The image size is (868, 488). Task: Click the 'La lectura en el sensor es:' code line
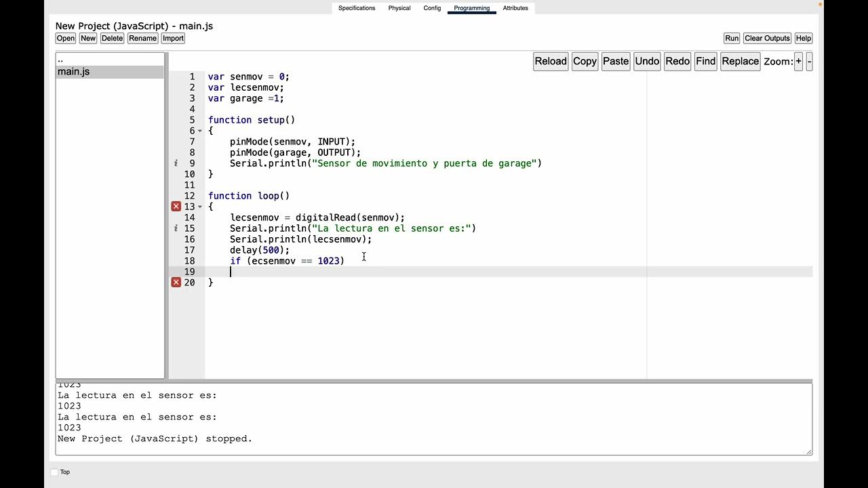click(353, 228)
